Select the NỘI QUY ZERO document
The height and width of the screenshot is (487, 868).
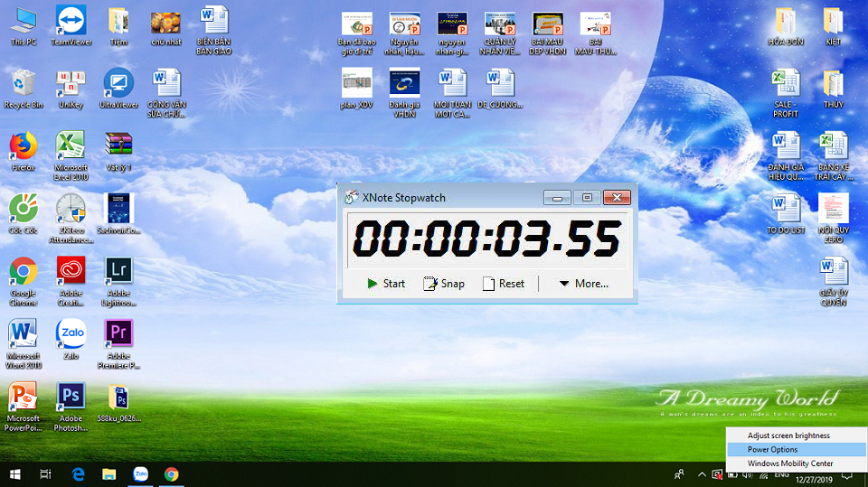833,218
